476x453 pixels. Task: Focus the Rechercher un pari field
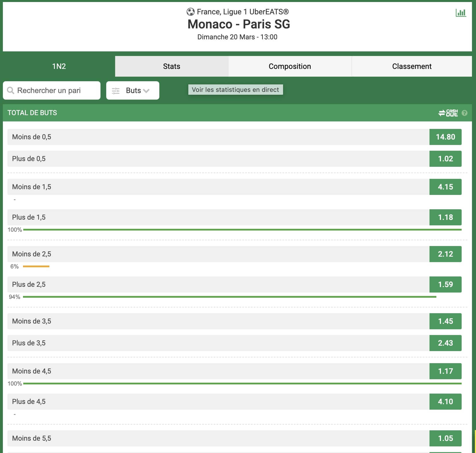(52, 90)
